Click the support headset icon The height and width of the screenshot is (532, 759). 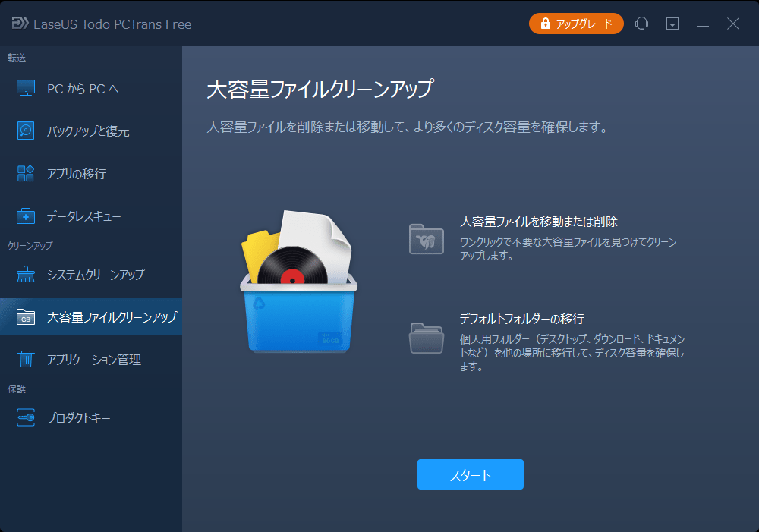[641, 24]
